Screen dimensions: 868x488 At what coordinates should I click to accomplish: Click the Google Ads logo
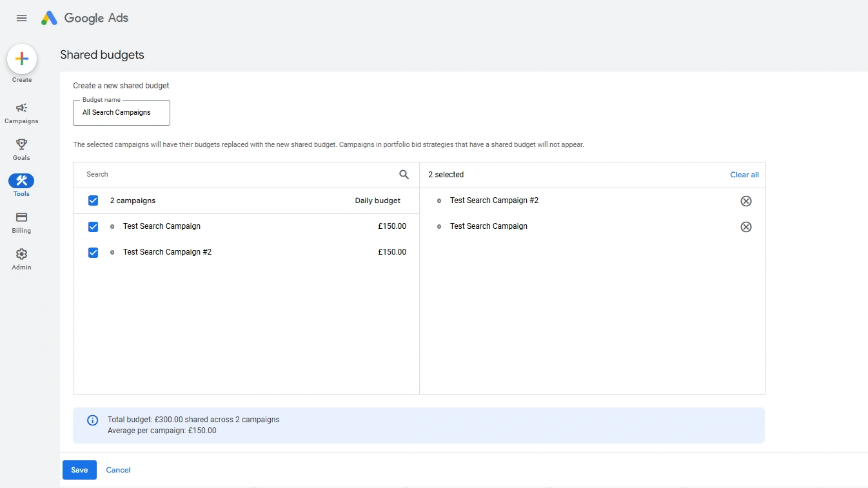click(84, 18)
